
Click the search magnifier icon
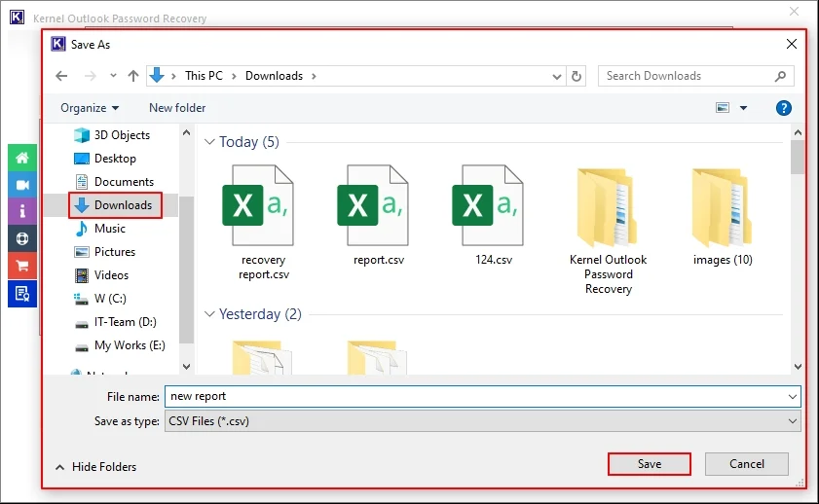(780, 76)
